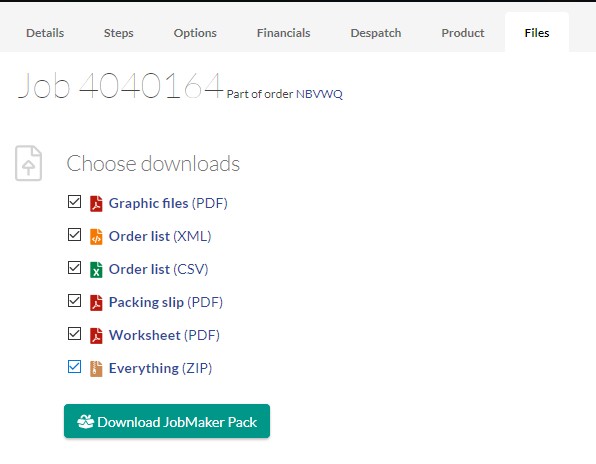This screenshot has height=464, width=596.
Task: Open the Financials tab
Action: pyautogui.click(x=284, y=33)
